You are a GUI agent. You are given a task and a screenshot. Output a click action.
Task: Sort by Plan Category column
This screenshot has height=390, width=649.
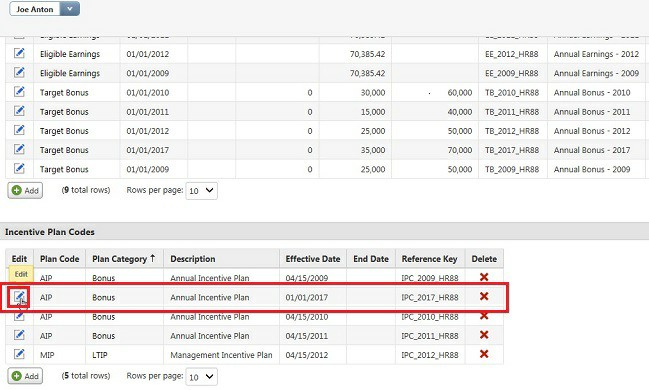pyautogui.click(x=124, y=259)
